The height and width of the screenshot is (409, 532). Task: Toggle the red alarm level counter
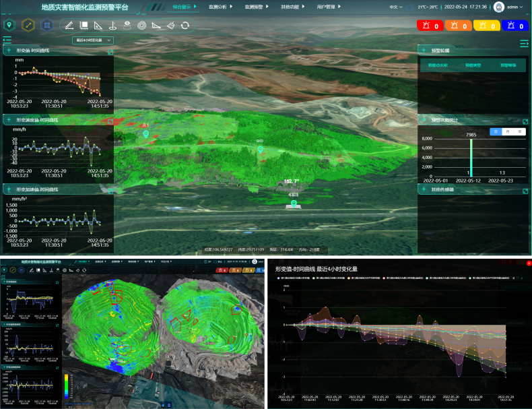428,26
